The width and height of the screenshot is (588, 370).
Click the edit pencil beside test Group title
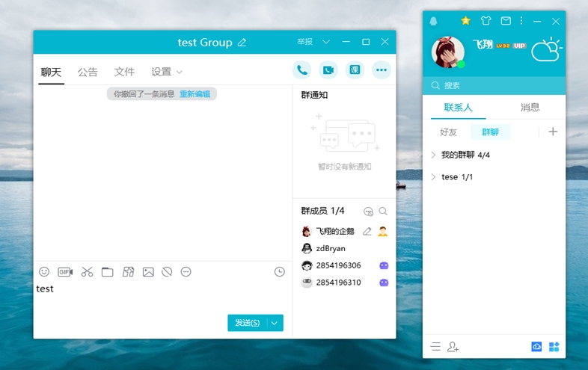point(242,43)
